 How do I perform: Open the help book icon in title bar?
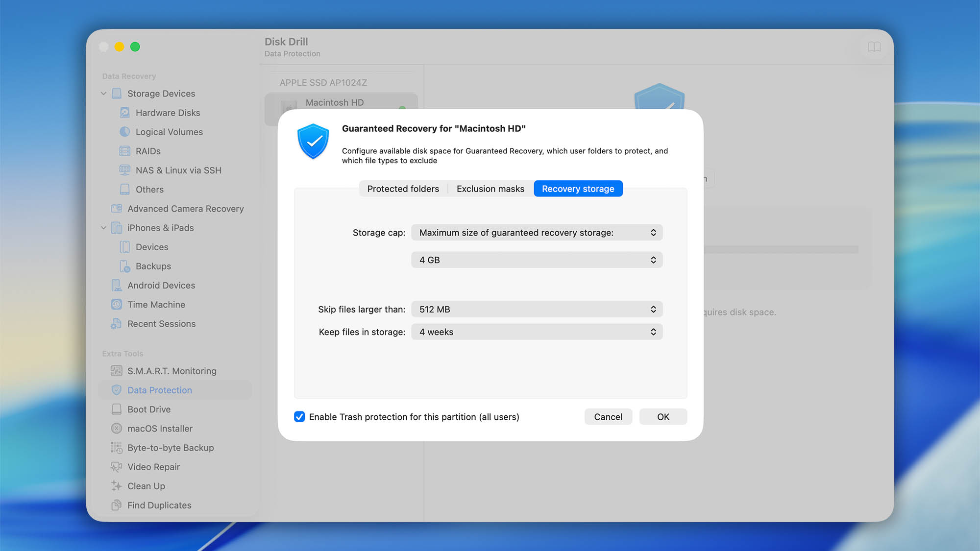pyautogui.click(x=874, y=47)
